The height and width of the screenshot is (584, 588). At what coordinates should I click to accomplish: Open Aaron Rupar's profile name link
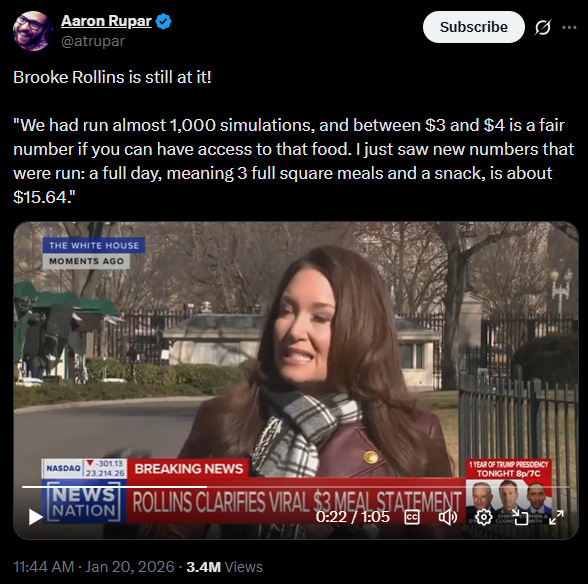[106, 21]
